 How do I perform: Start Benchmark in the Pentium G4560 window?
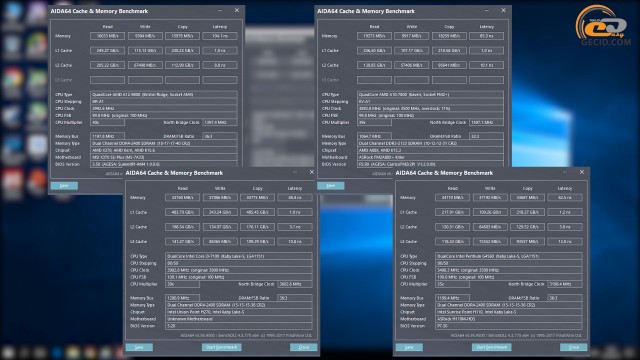coord(491,347)
